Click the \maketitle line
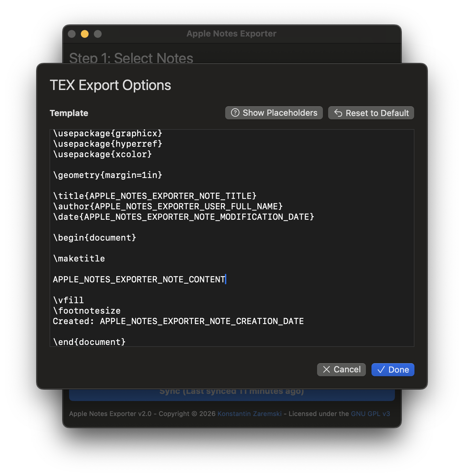 (79, 259)
